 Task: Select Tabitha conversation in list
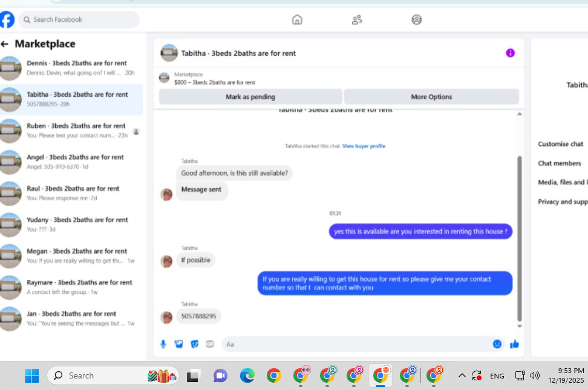[71, 99]
